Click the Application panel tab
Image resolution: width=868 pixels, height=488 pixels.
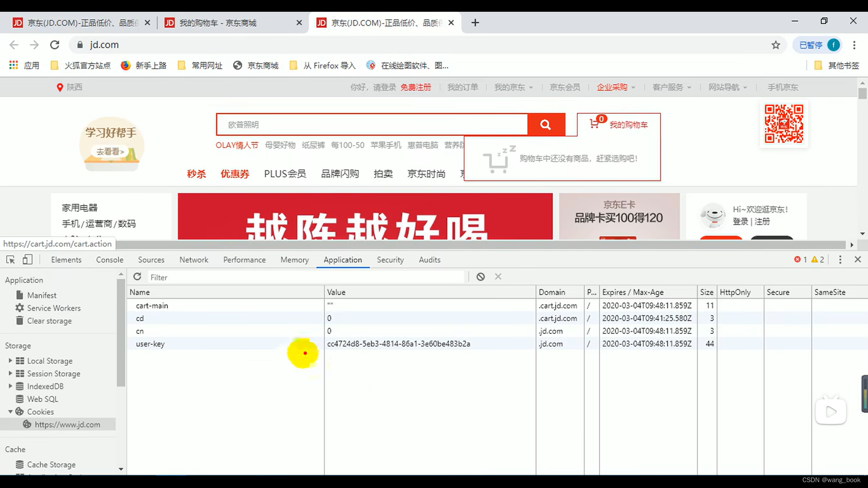point(343,259)
